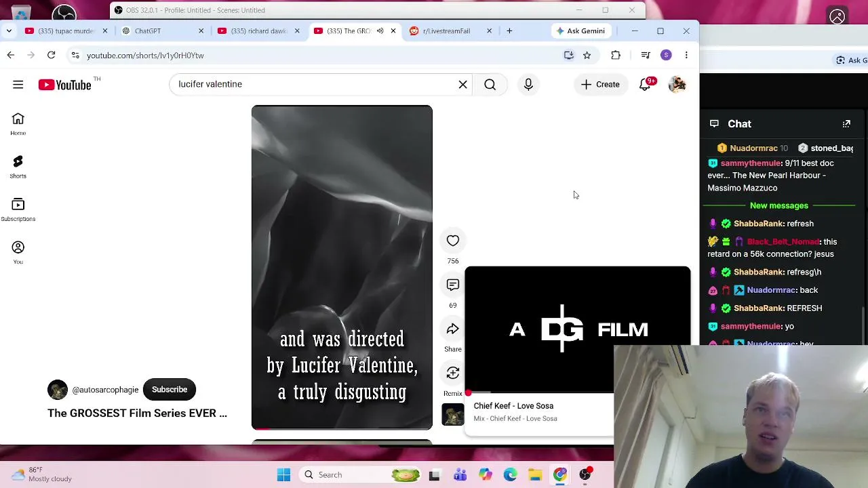868x488 pixels.
Task: Open the Chrome three-dot menu
Action: tap(686, 56)
